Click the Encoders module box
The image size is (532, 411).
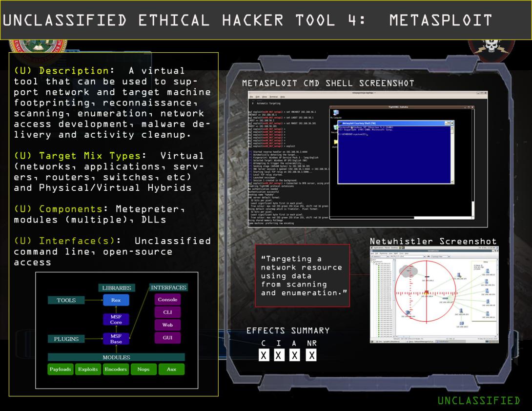point(116,369)
